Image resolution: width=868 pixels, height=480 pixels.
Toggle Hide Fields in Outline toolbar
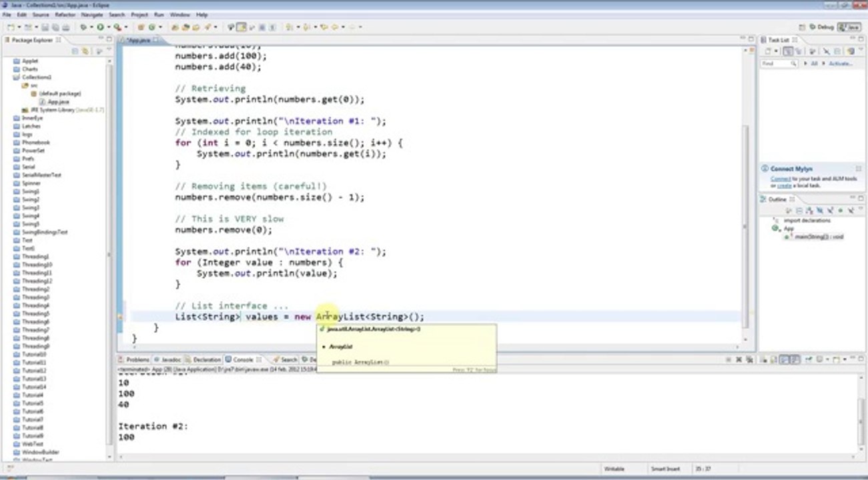pos(819,211)
